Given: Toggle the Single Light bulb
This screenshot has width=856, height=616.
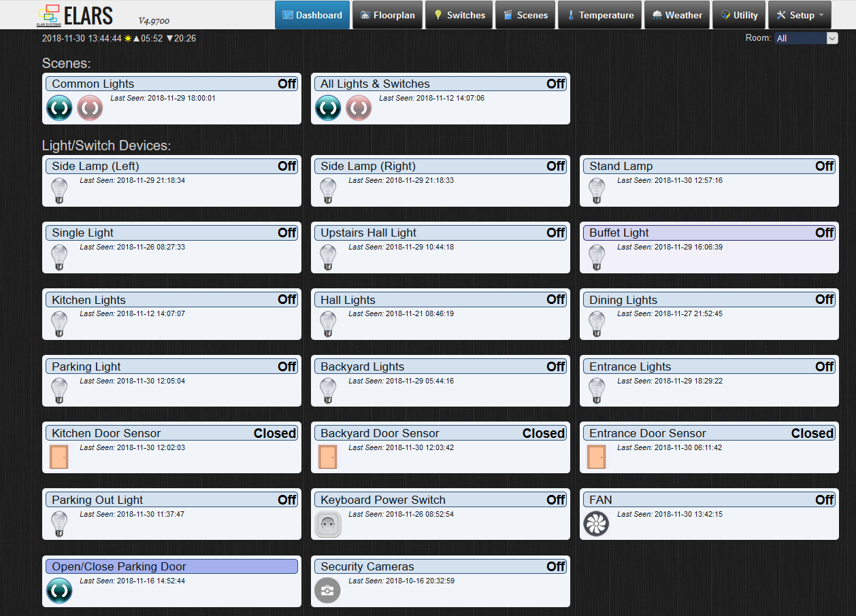Looking at the screenshot, I should 60,258.
